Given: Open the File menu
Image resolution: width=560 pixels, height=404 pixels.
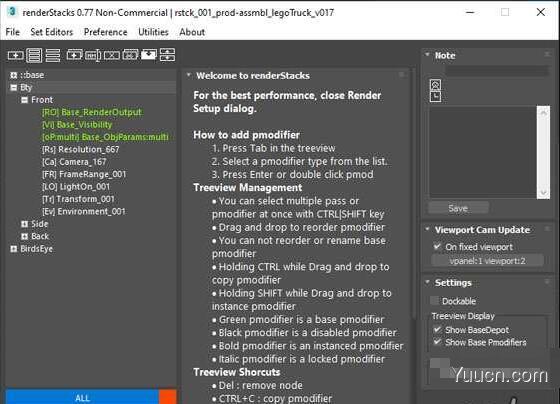Looking at the screenshot, I should tap(13, 32).
